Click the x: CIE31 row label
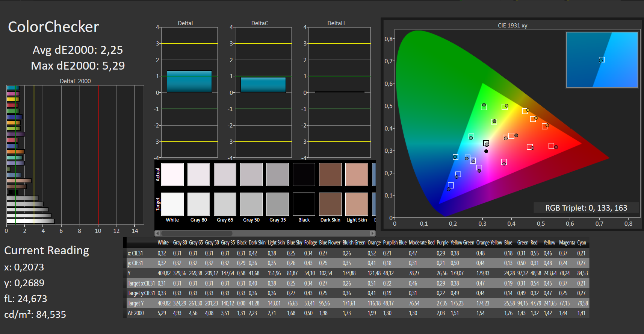Screen dimensions: 644x334 coord(135,254)
